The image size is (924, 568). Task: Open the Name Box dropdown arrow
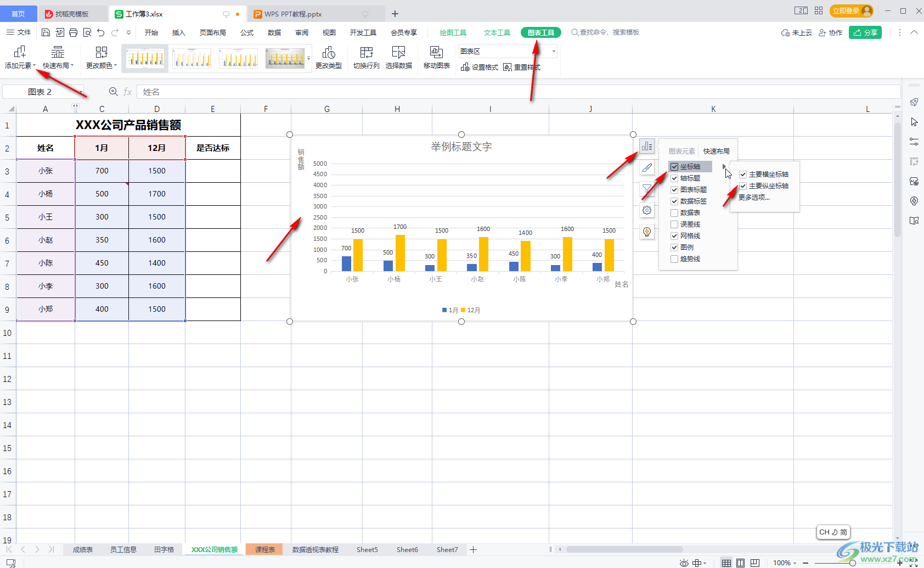tap(81, 92)
